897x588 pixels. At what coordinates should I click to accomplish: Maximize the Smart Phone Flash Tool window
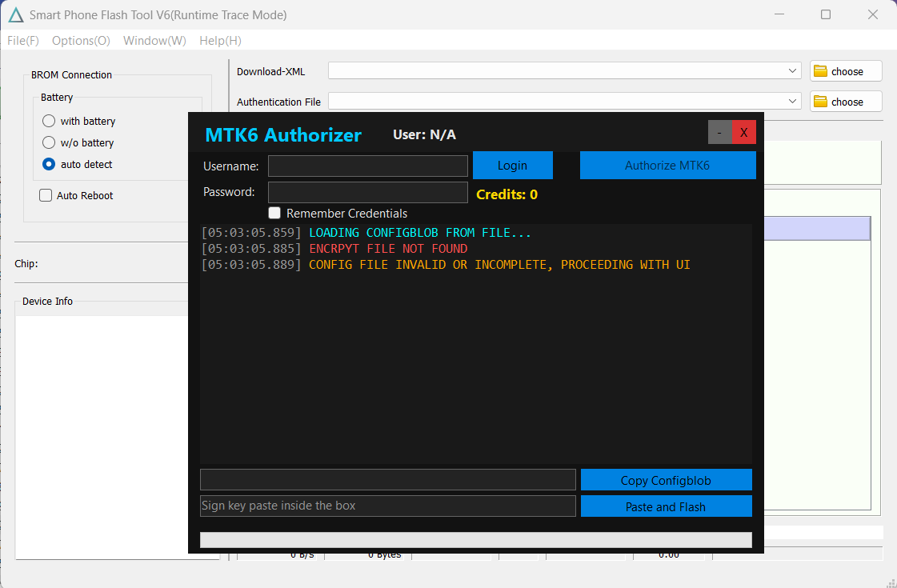[x=826, y=15]
